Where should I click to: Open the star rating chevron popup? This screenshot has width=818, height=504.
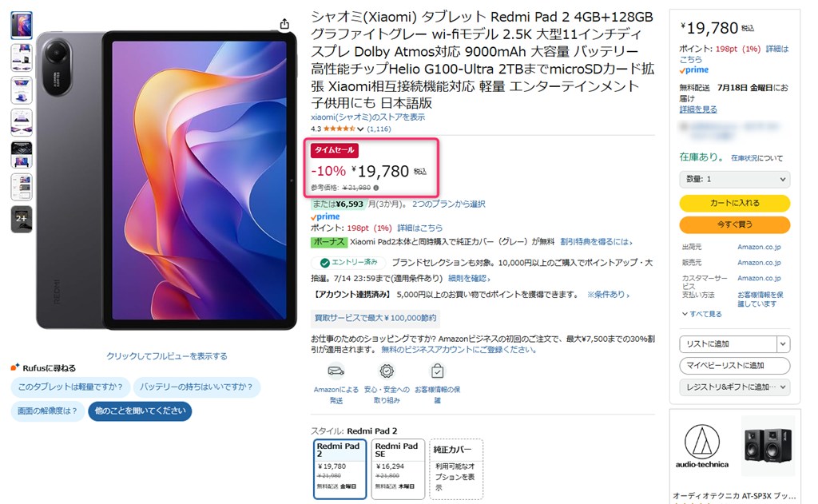point(360,129)
